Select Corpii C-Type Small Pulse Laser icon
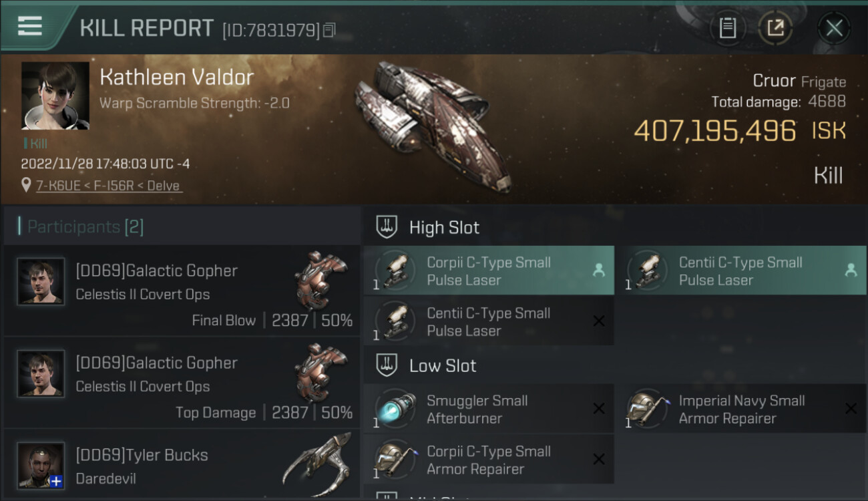The image size is (868, 501). (395, 271)
